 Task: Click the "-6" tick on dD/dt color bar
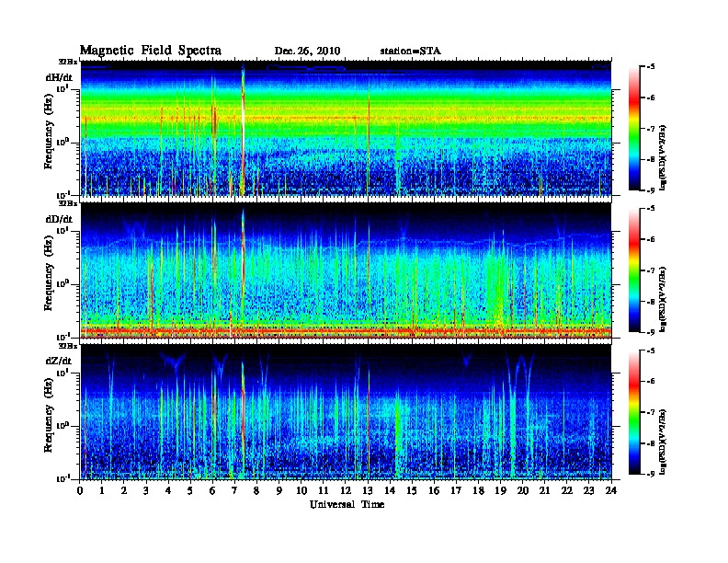tap(651, 239)
